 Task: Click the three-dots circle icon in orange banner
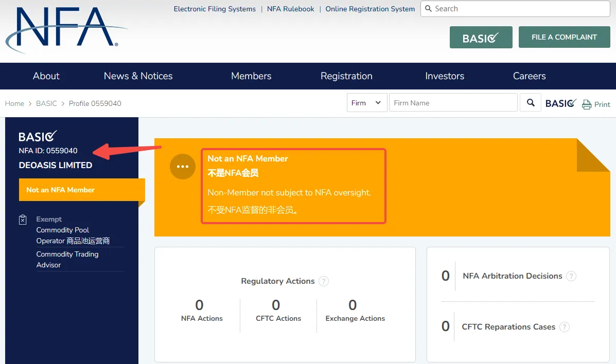pos(183,167)
